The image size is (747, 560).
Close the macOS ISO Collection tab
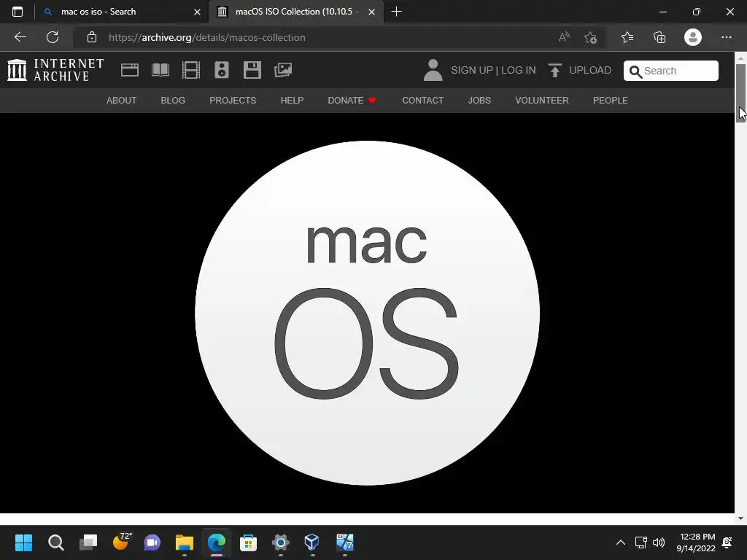[371, 12]
